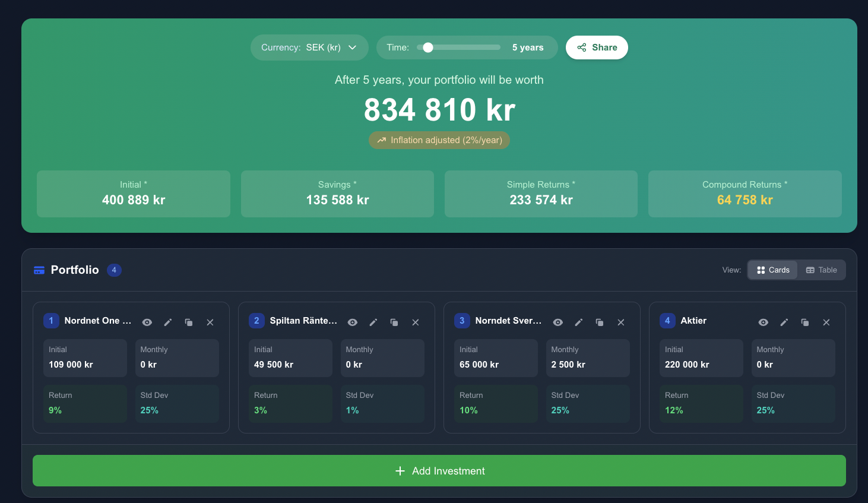Click the Add Investment button
Image resolution: width=868 pixels, height=503 pixels.
pyautogui.click(x=439, y=470)
